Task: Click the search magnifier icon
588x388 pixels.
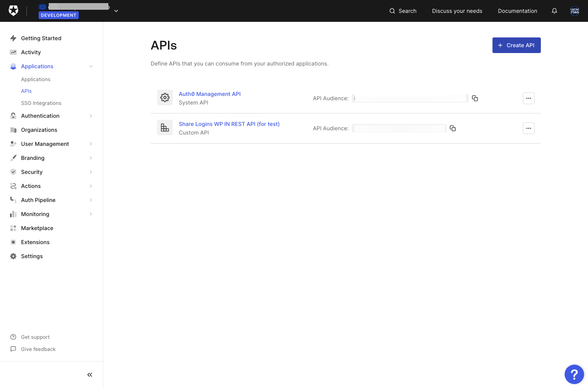Action: click(392, 11)
